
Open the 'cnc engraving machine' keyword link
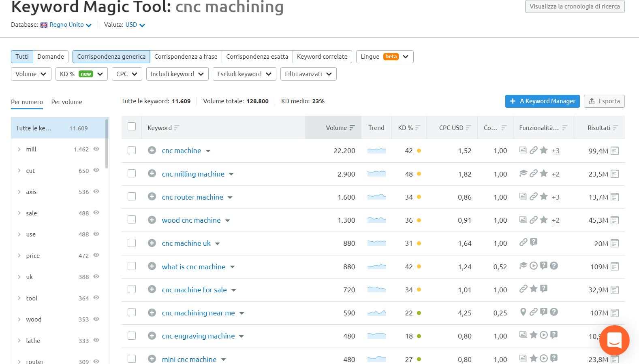(198, 336)
